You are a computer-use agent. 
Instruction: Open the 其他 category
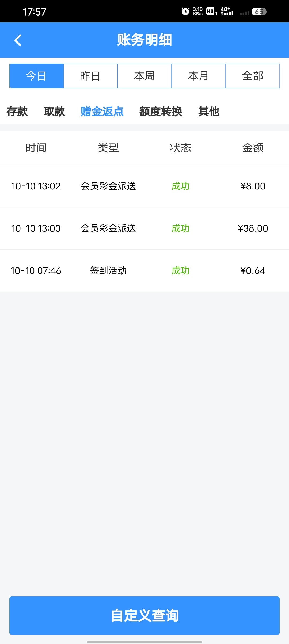point(209,112)
